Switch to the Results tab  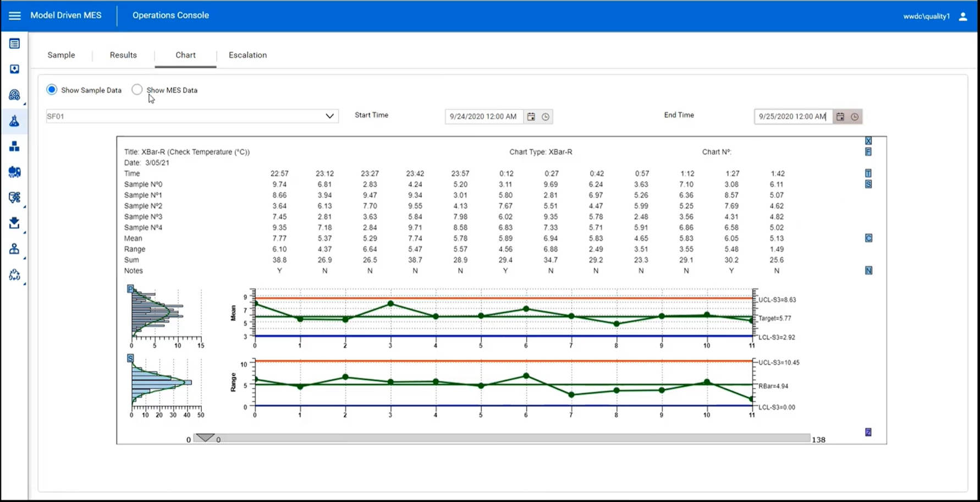click(x=123, y=55)
